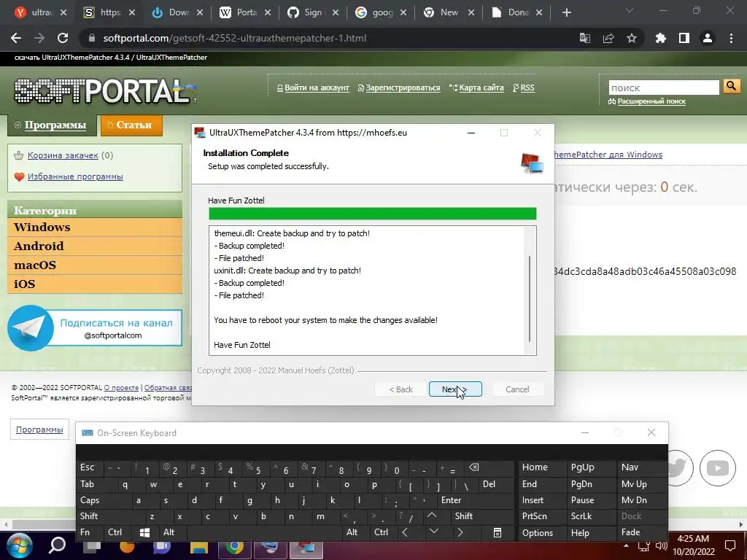The width and height of the screenshot is (747, 560).
Task: Click the share page icon in address bar
Action: (608, 38)
